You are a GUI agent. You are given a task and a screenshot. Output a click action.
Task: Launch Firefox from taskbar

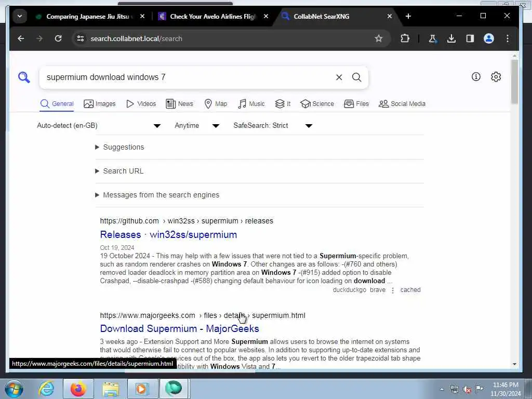coord(78,389)
